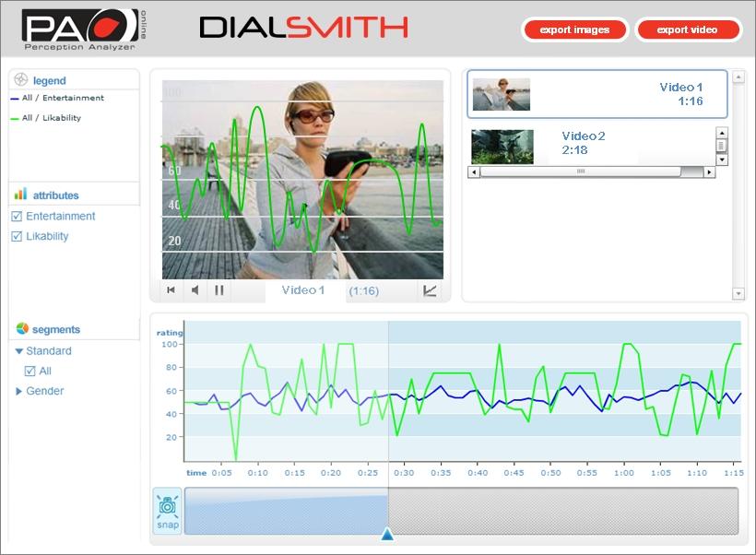
Task: Click Video 2 row scroll down arrow
Action: pos(722,159)
